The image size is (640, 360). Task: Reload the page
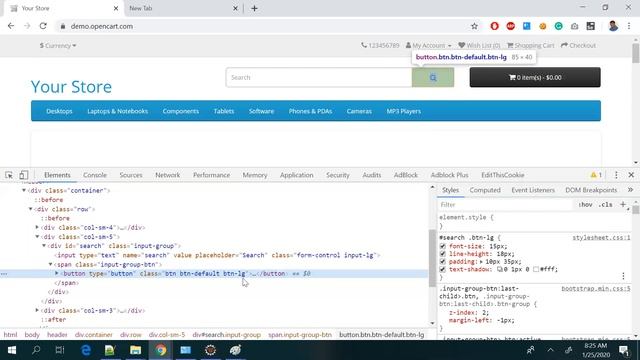43,26
